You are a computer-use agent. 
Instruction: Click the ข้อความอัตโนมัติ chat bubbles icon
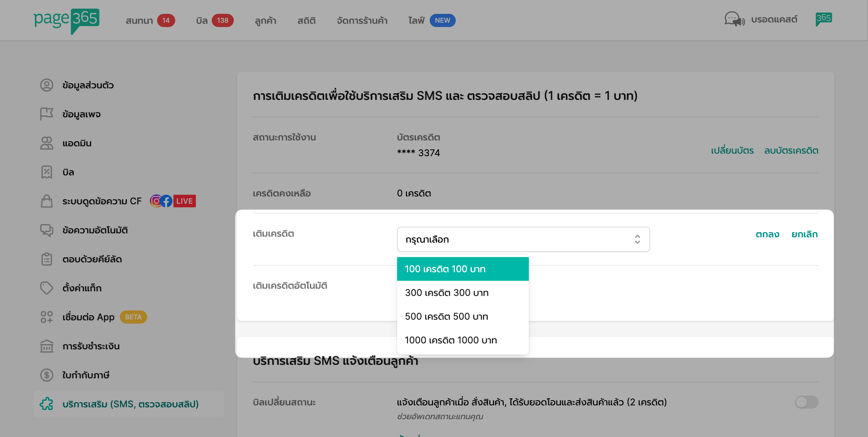click(x=46, y=230)
